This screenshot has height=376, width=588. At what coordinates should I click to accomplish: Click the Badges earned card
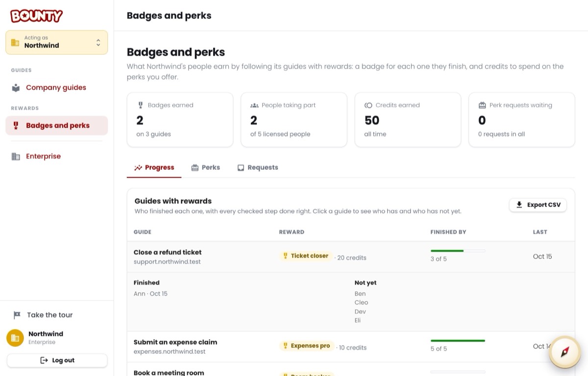tap(180, 120)
